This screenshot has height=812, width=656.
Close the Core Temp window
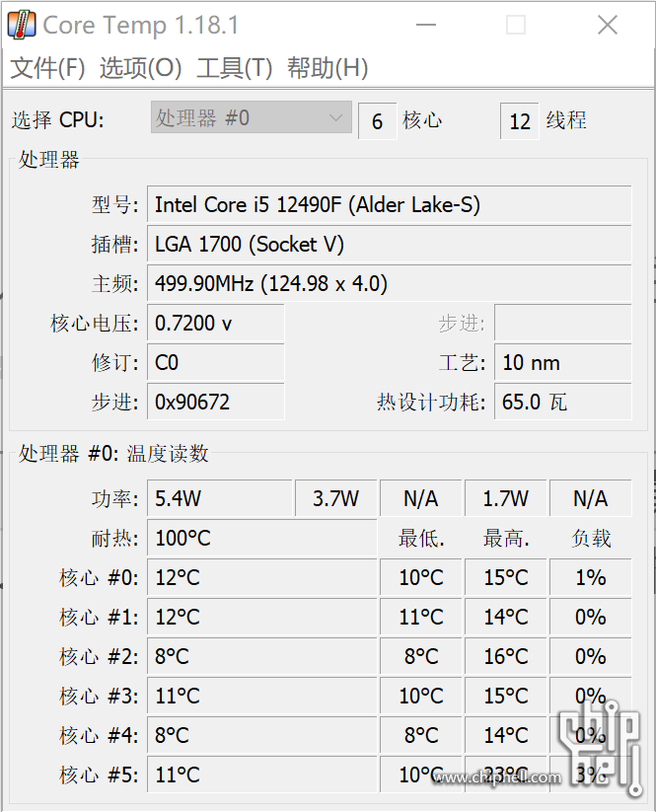pyautogui.click(x=608, y=25)
